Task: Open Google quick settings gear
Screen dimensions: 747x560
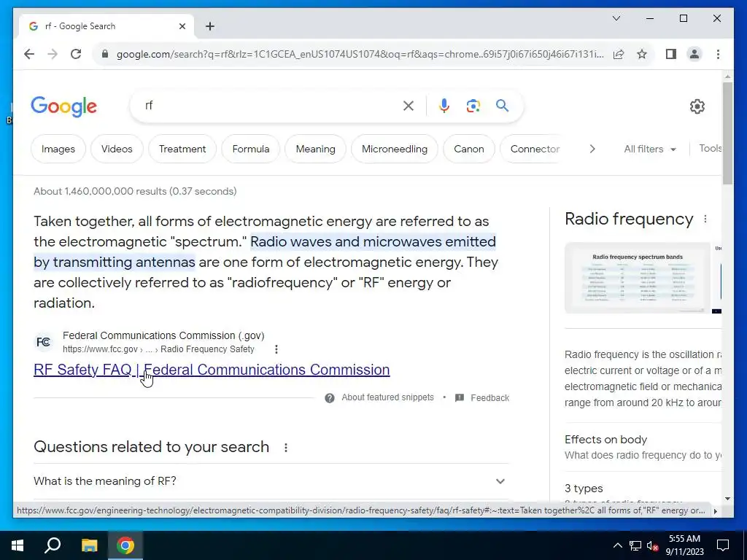Action: [x=697, y=106]
